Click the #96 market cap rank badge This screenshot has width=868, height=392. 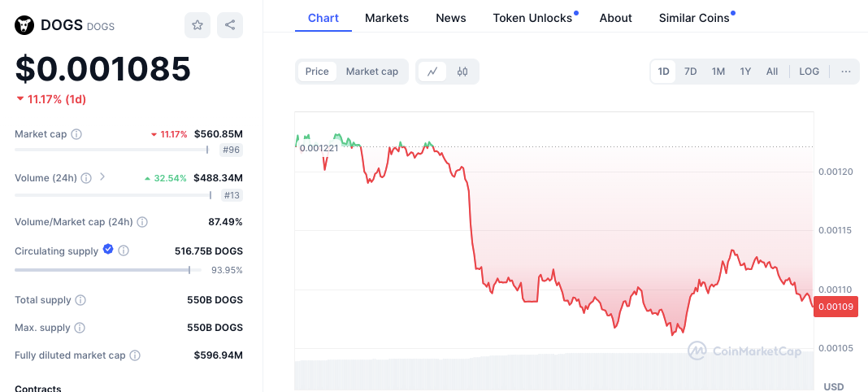[231, 150]
